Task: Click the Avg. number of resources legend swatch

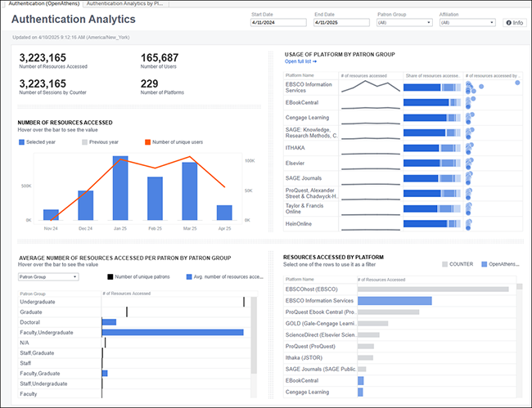Action: tap(189, 277)
